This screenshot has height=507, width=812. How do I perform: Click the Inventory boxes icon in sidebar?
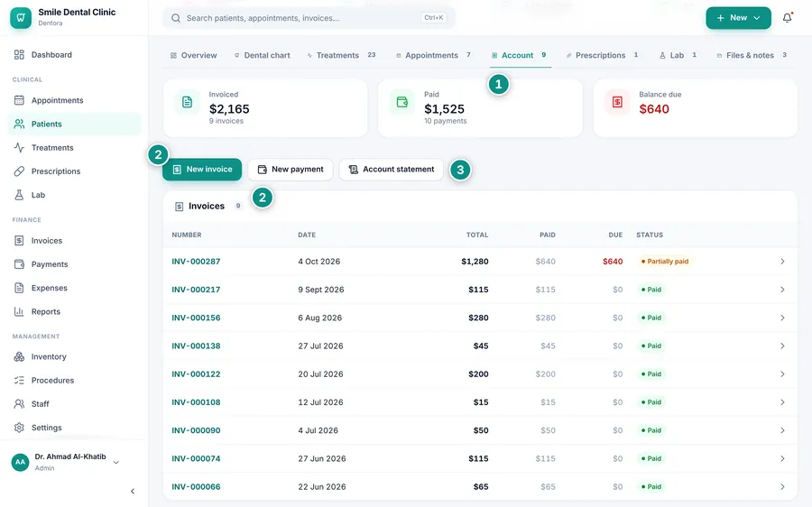19,357
